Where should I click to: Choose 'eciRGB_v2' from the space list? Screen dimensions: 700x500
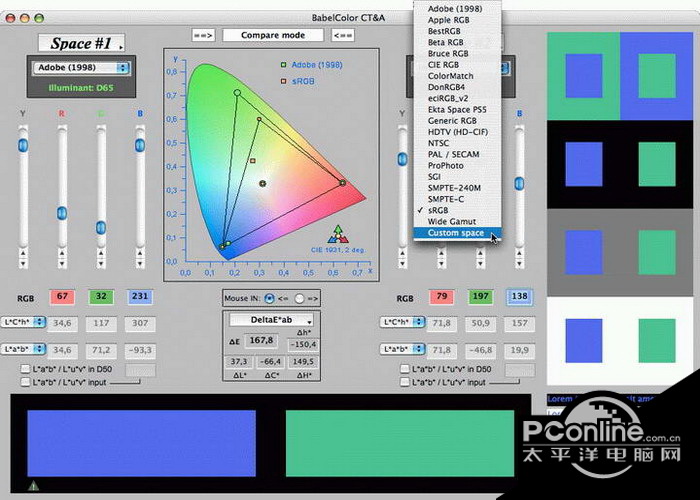point(458,98)
